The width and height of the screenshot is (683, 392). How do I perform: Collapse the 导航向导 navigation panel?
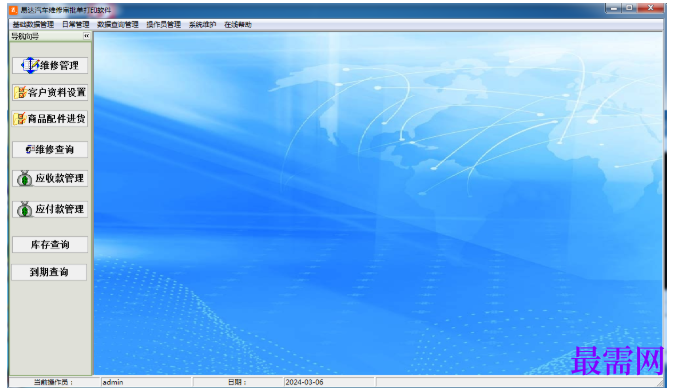(87, 36)
